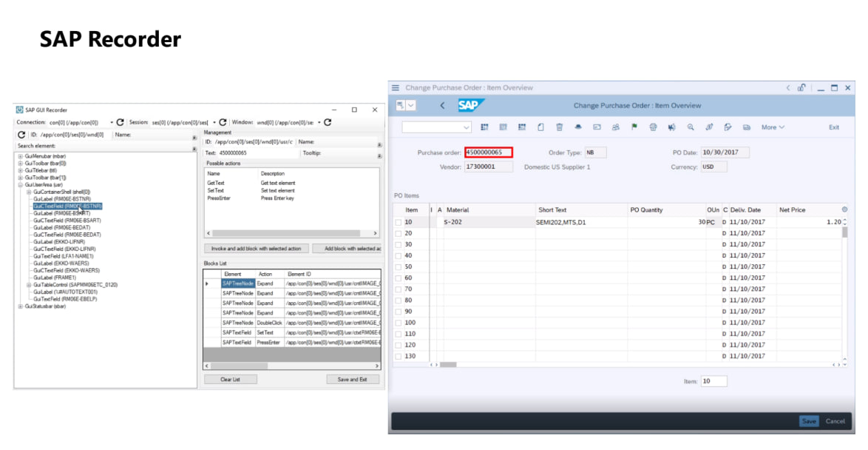Open the More menu in SAP toolbar
This screenshot has height=450, width=868.
click(773, 127)
